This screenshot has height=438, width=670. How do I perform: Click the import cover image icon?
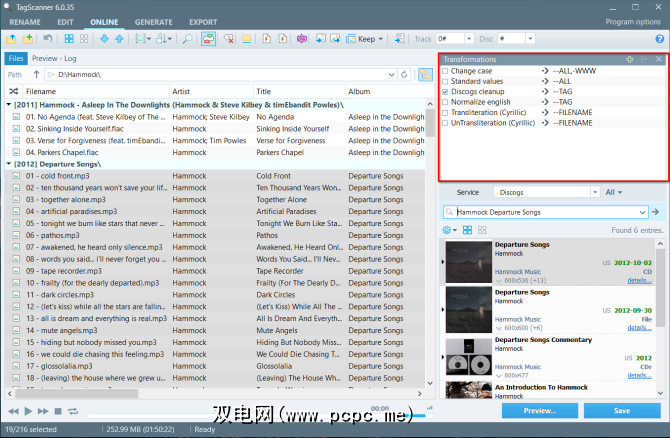pyautogui.click(x=320, y=39)
